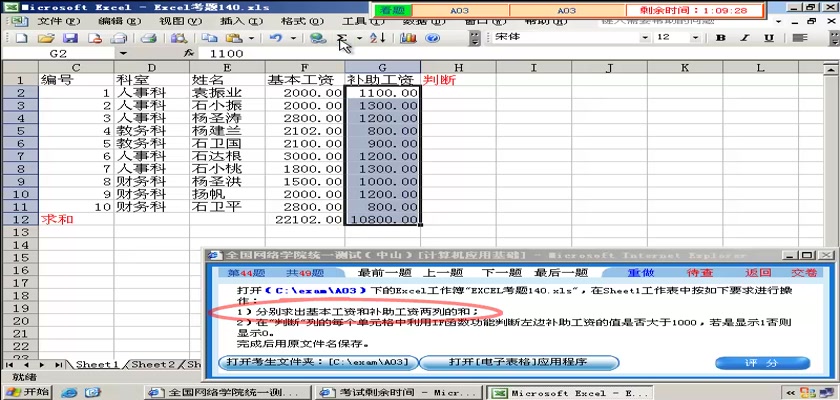
Task: Switch to the Sheet1 tab
Action: 97,364
